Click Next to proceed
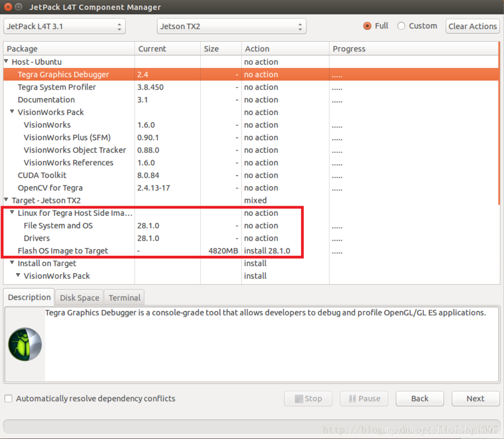504x439 pixels. pos(476,399)
